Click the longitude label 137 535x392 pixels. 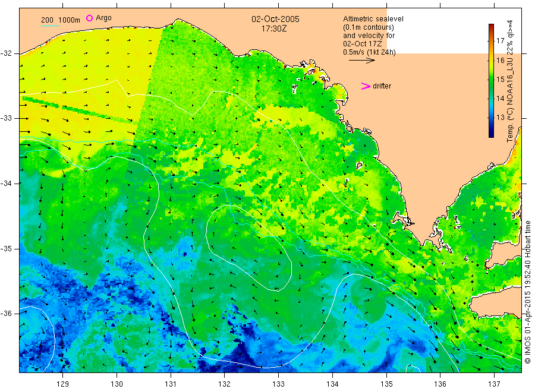pyautogui.click(x=494, y=384)
